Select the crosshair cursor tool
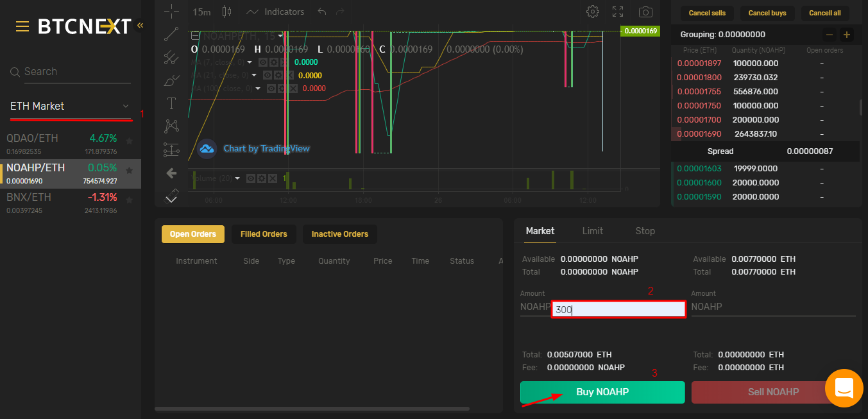Screen dimensions: 868x419 [x=171, y=12]
